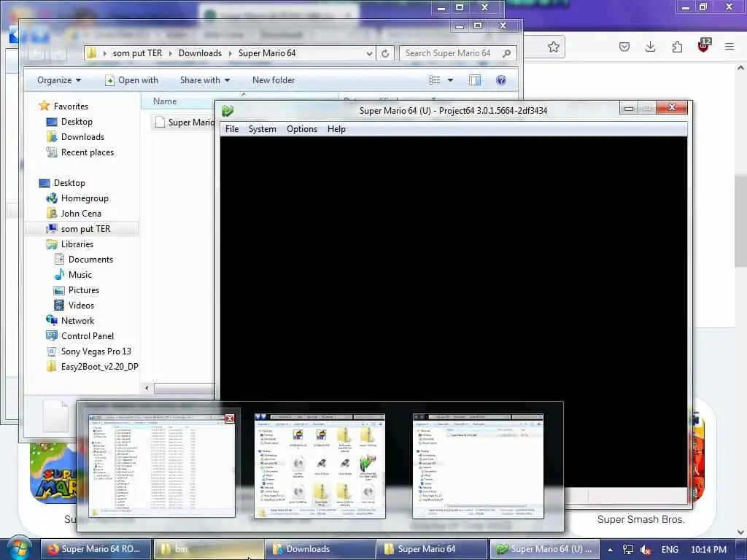
Task: Open Firefox downloads arrow icon
Action: pyautogui.click(x=650, y=47)
